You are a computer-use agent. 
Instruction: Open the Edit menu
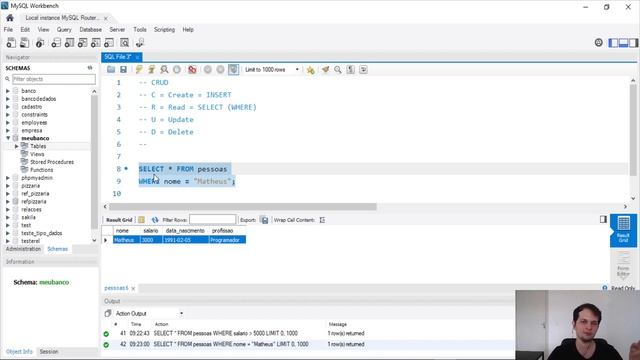(25, 30)
